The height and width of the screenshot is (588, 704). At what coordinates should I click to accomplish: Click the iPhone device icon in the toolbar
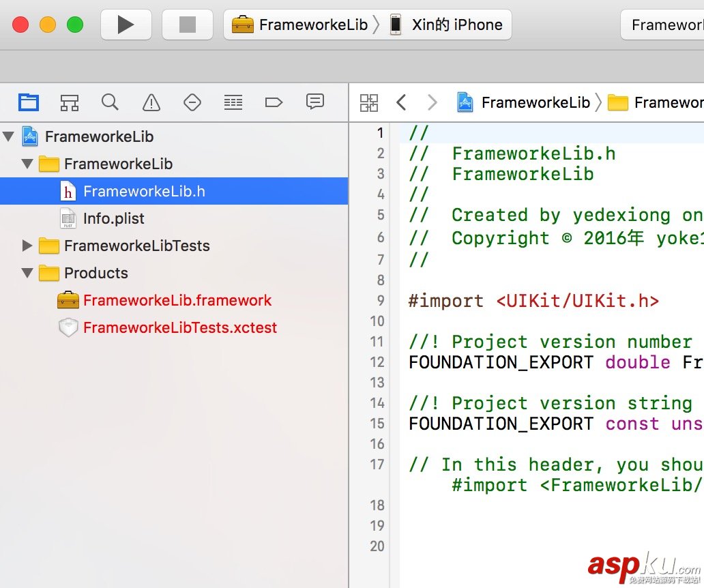pyautogui.click(x=396, y=25)
